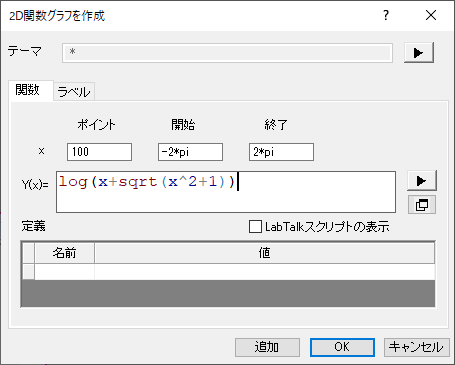Click the 値 column header
The height and width of the screenshot is (365, 455).
pos(265,253)
